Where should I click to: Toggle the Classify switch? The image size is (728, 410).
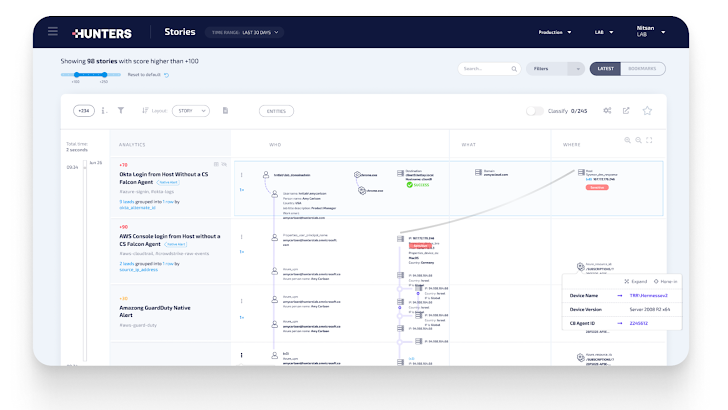click(534, 111)
